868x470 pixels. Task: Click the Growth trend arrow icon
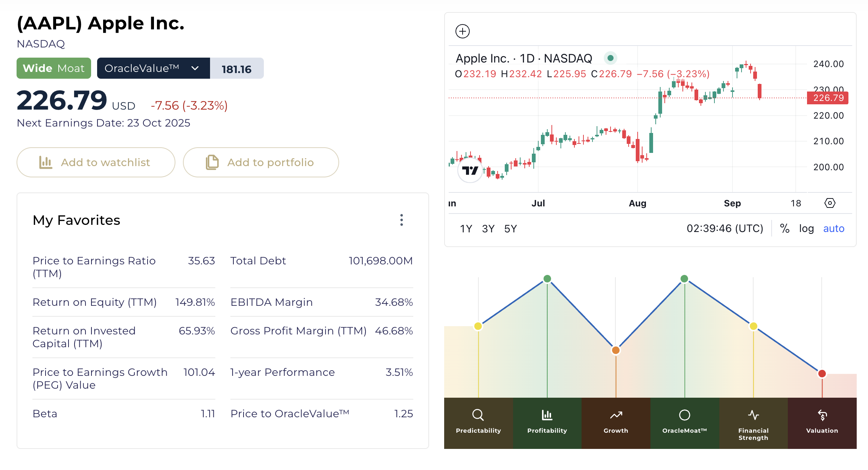(x=616, y=415)
